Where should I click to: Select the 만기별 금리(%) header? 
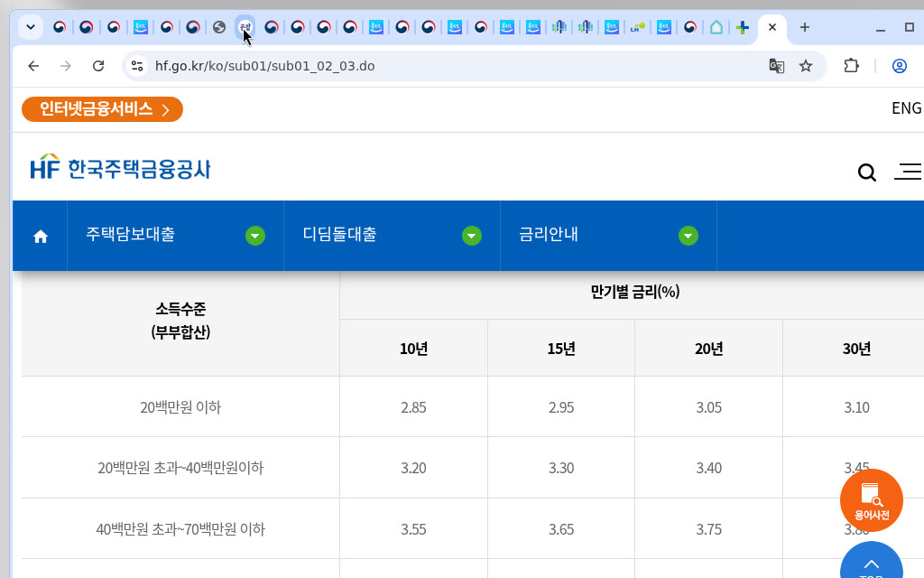(634, 292)
